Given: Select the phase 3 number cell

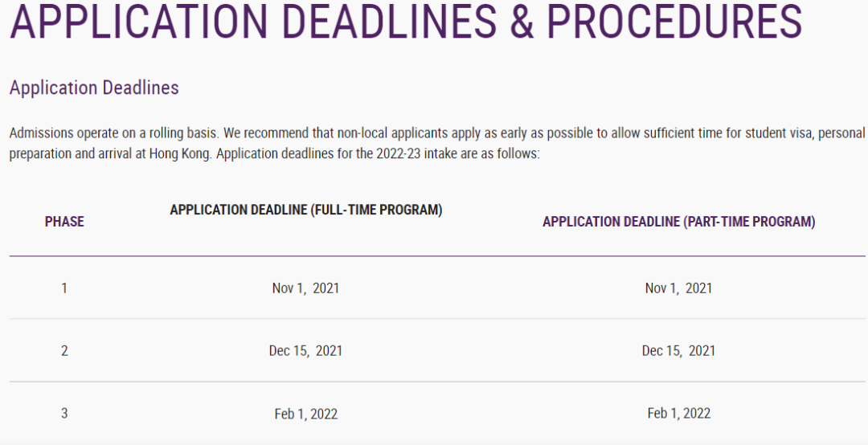Looking at the screenshot, I should click(64, 413).
